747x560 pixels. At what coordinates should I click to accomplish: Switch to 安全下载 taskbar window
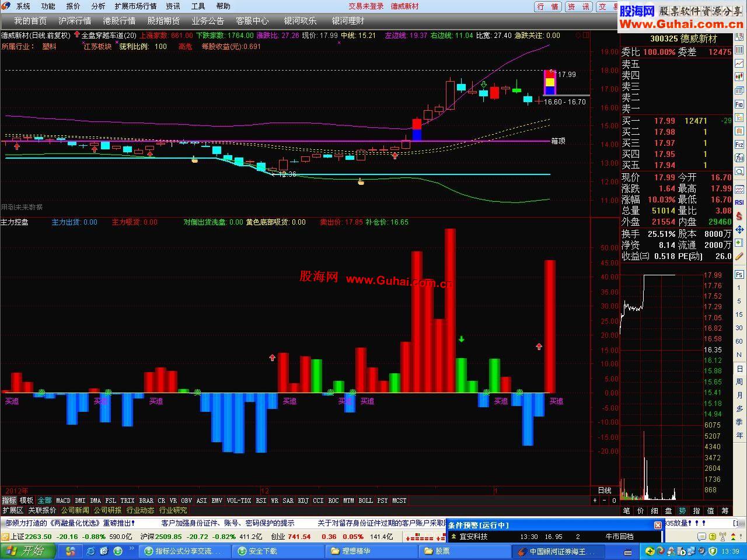pos(278,551)
